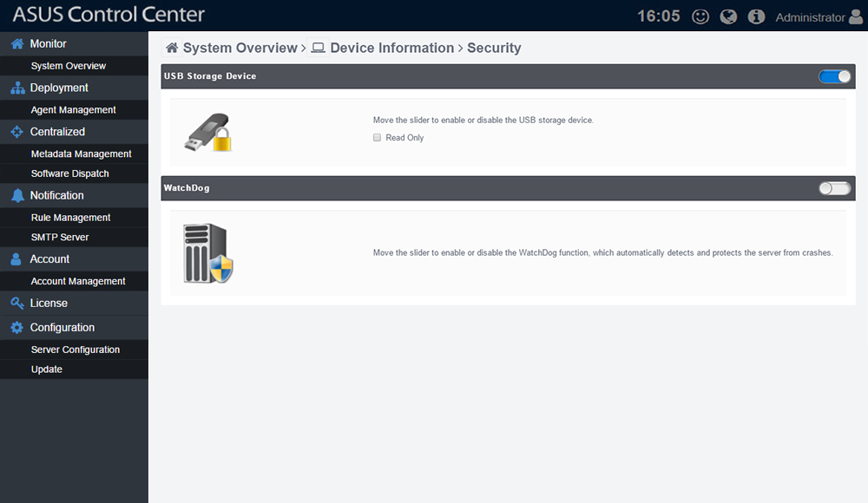Open Software Dispatch menu item
This screenshot has height=503, width=868.
(69, 173)
